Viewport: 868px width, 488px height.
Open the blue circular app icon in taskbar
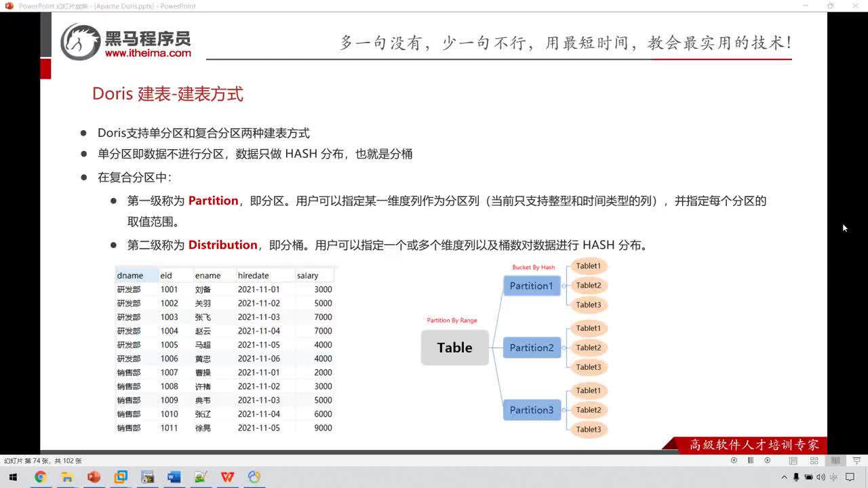[254, 477]
